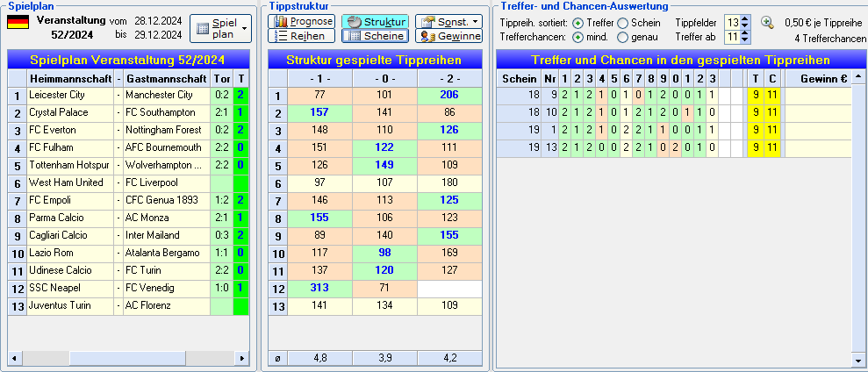The height and width of the screenshot is (372, 868).
Task: Increase the Tippfelder value
Action: (x=744, y=19)
